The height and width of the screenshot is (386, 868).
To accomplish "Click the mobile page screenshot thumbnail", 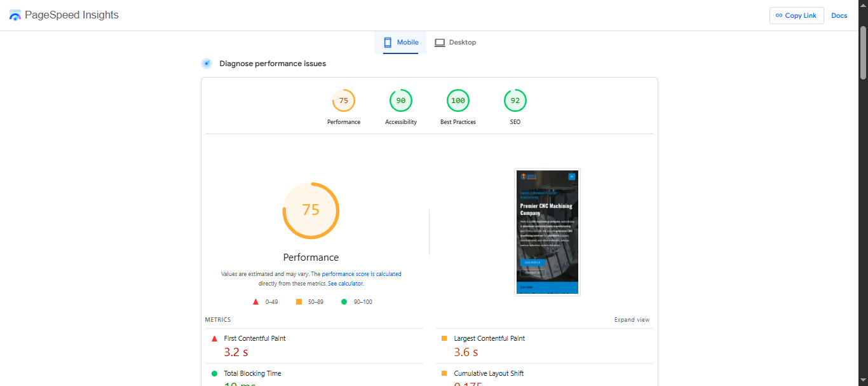I will (x=547, y=232).
